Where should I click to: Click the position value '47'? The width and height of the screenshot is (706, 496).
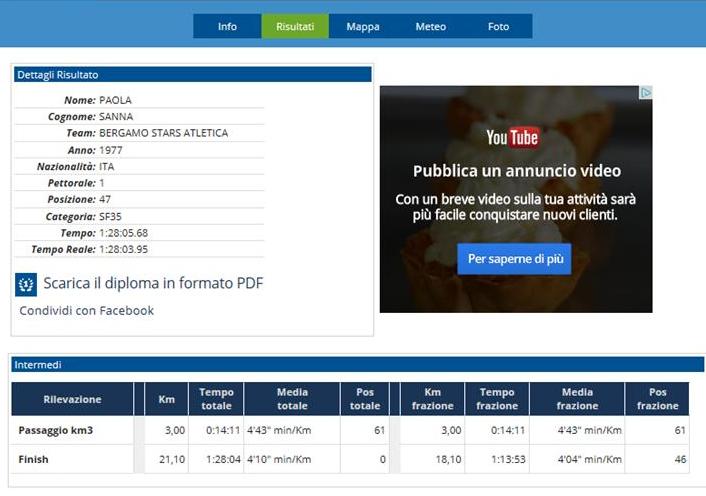(x=105, y=199)
